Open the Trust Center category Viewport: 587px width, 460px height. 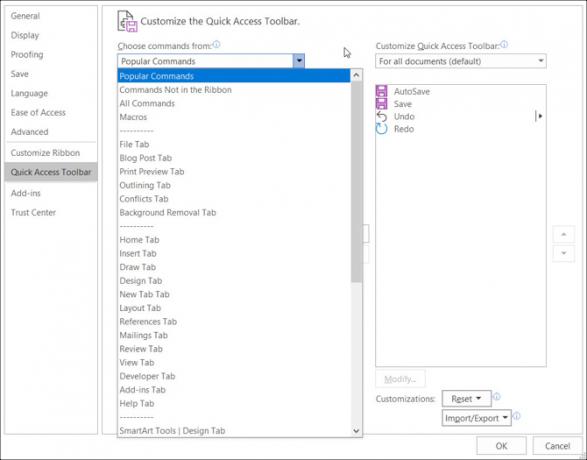(33, 212)
